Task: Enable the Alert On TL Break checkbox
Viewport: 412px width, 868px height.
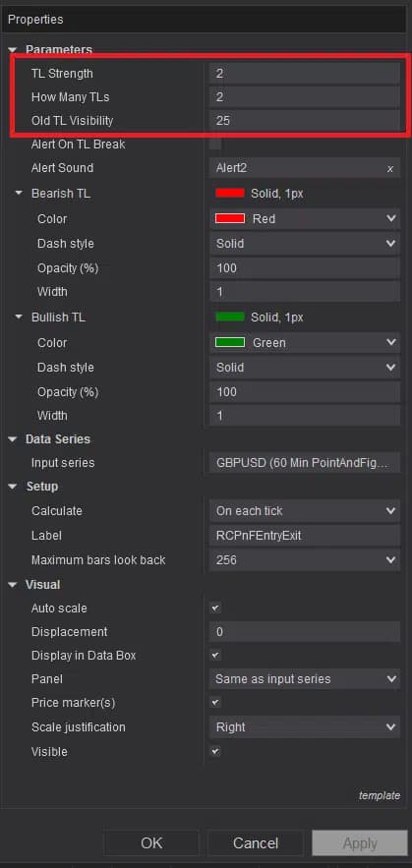Action: 215,145
